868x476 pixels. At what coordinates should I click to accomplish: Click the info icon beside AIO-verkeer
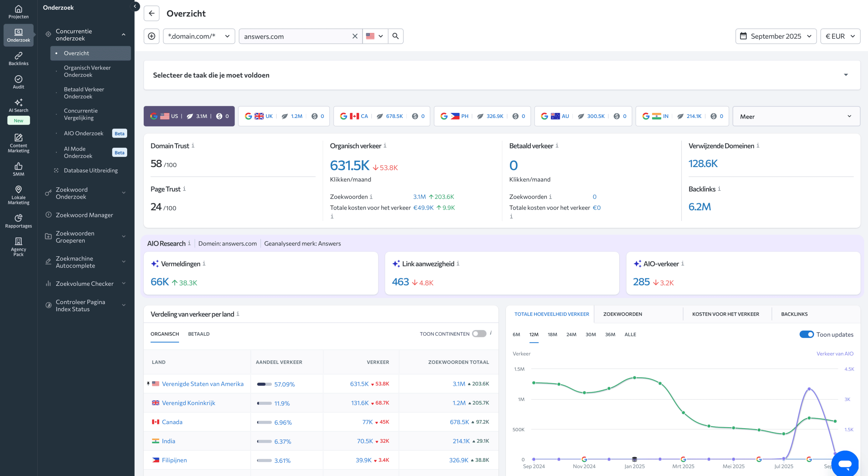tap(683, 263)
